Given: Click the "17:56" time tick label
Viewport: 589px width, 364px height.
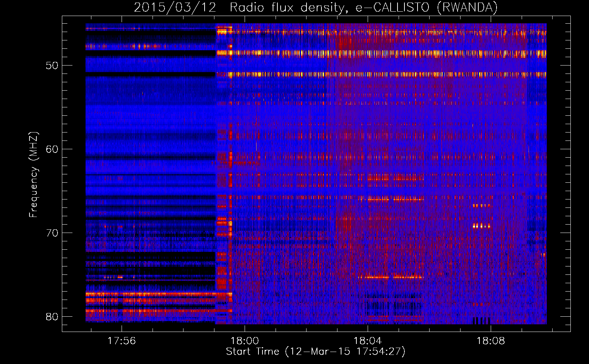Looking at the screenshot, I should tap(122, 341).
